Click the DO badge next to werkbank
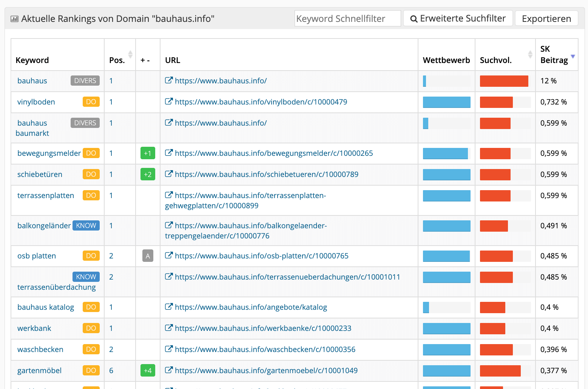 (x=91, y=328)
